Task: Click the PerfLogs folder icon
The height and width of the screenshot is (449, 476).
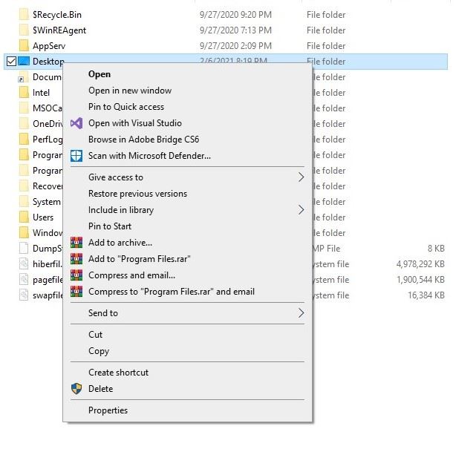Action: tap(24, 140)
